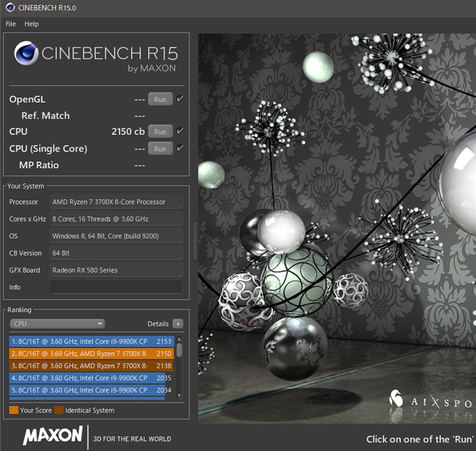Click the panel splitter grip handle
This screenshot has width=476, height=451.
[x=195, y=241]
